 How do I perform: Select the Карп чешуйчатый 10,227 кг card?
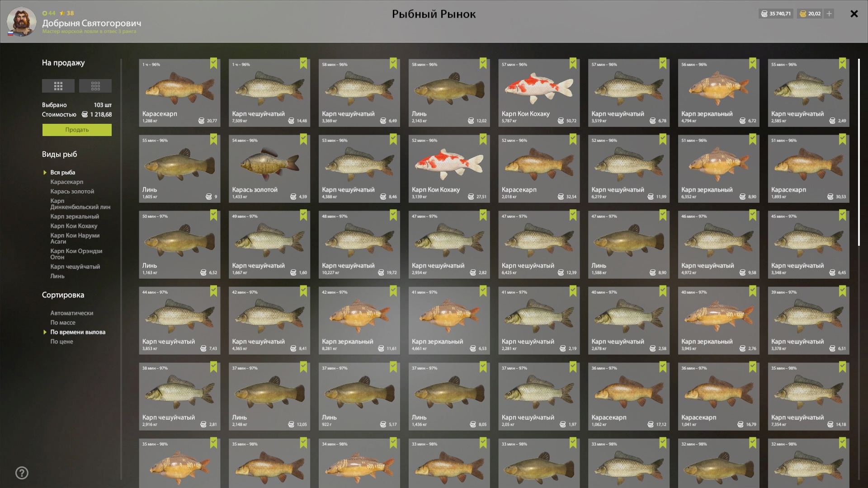[359, 244]
